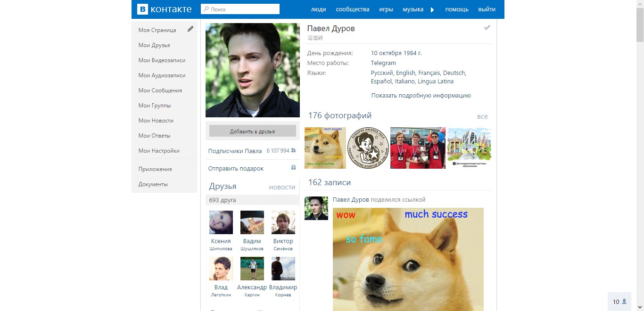Screen dimensions: 644x311
Task: Click the post author avatar thumbnail
Action: point(316,208)
